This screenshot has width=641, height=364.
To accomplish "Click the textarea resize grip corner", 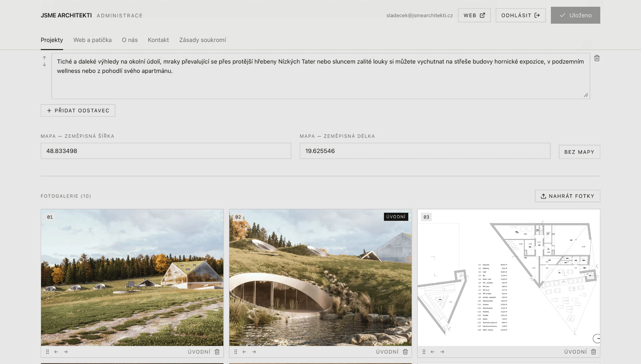I will point(586,95).
